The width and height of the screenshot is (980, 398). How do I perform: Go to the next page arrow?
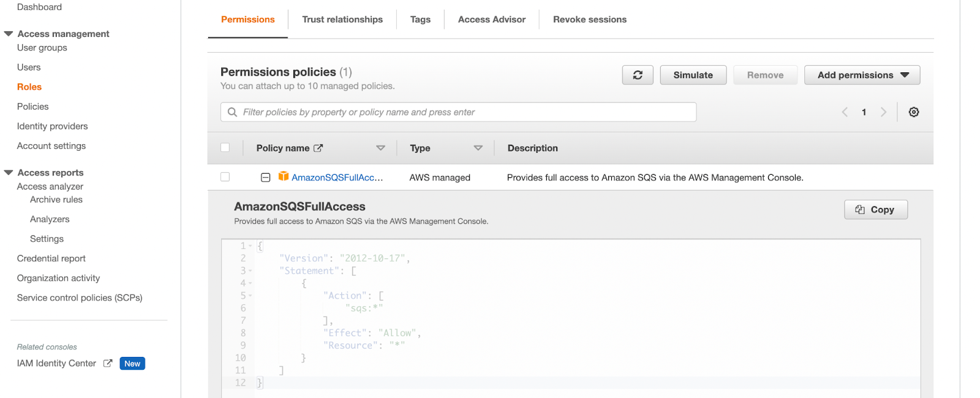tap(883, 112)
